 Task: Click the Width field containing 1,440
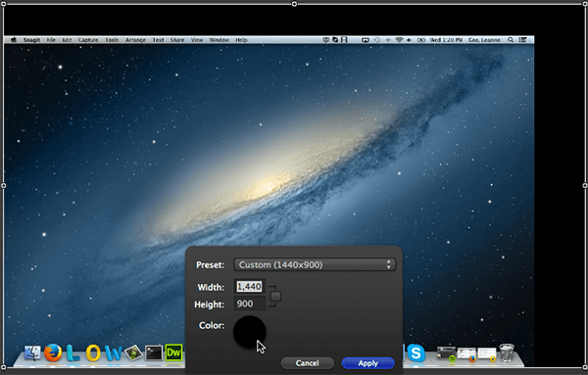pos(249,287)
